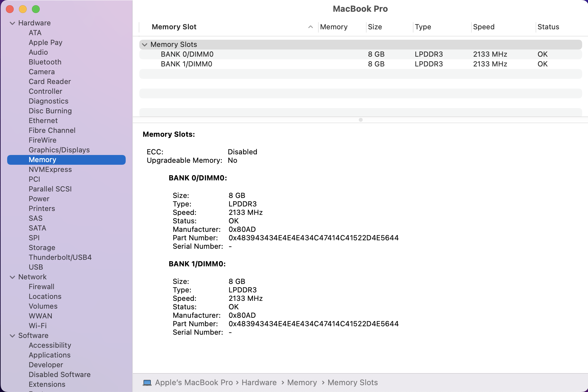Open Card Reader information
588x392 pixels.
coord(50,82)
